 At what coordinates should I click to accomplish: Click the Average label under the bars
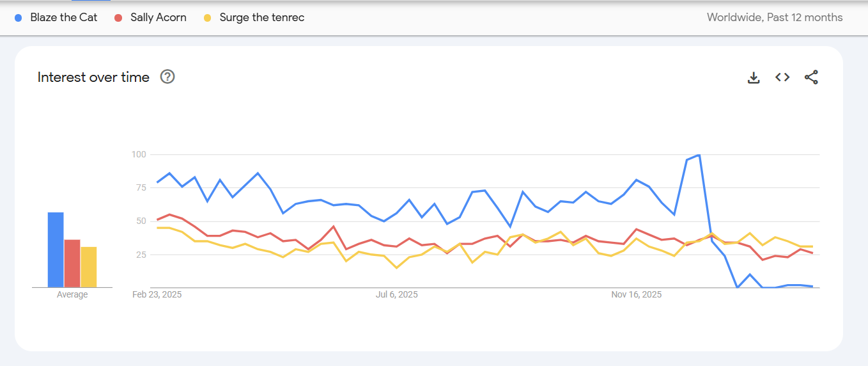coord(72,295)
